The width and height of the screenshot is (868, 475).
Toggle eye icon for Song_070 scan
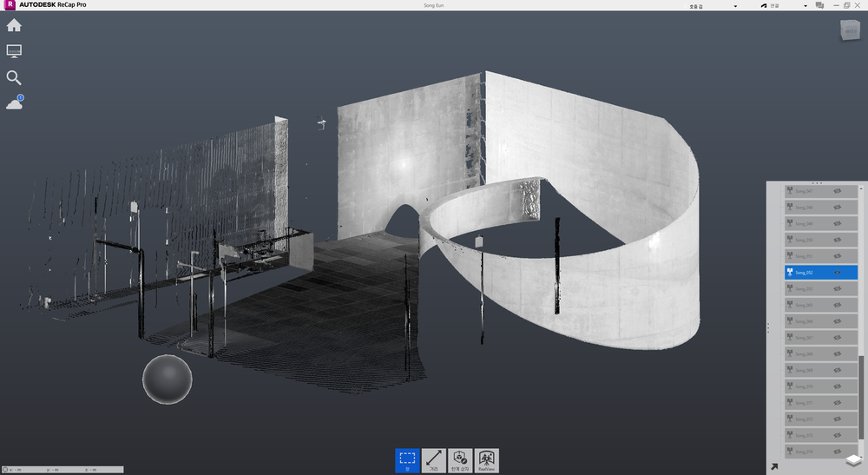coord(838,387)
